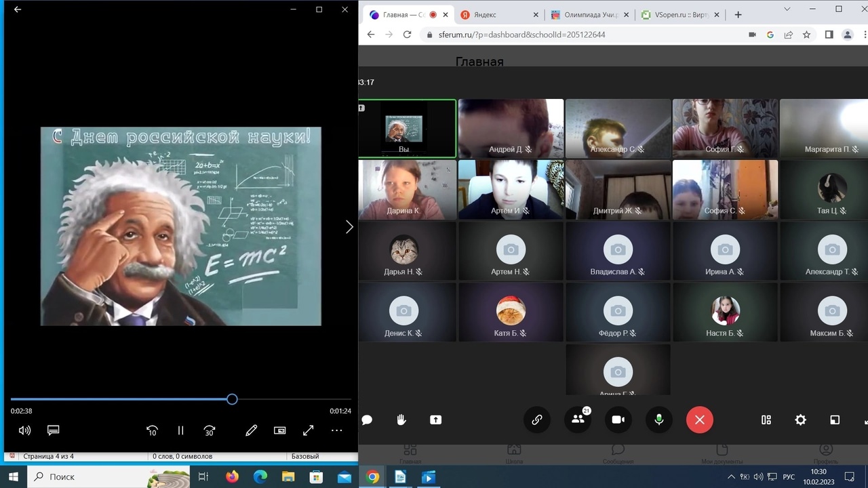The height and width of the screenshot is (488, 868).
Task: Open the call settings gear
Action: [801, 420]
